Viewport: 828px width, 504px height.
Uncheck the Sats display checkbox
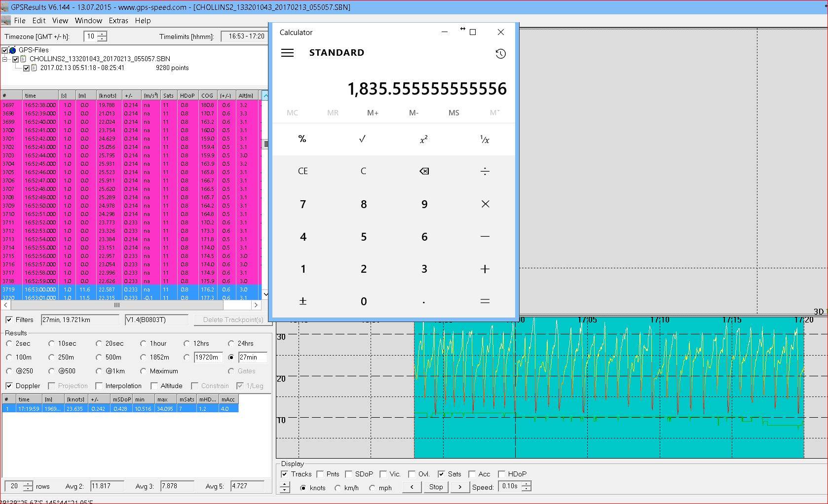[x=441, y=474]
